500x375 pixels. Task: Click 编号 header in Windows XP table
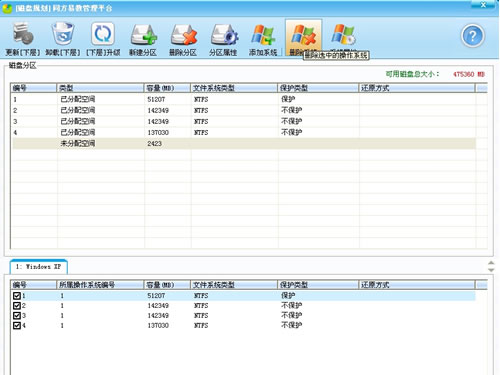coord(33,285)
